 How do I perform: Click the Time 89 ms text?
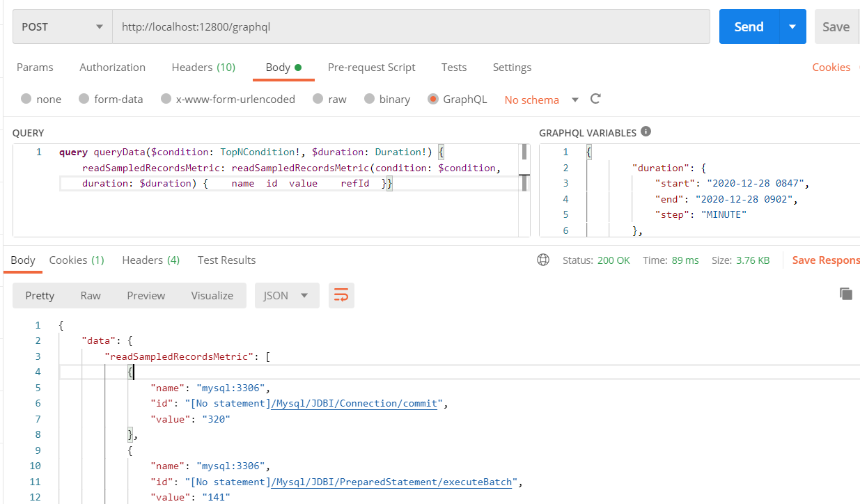[x=671, y=260]
